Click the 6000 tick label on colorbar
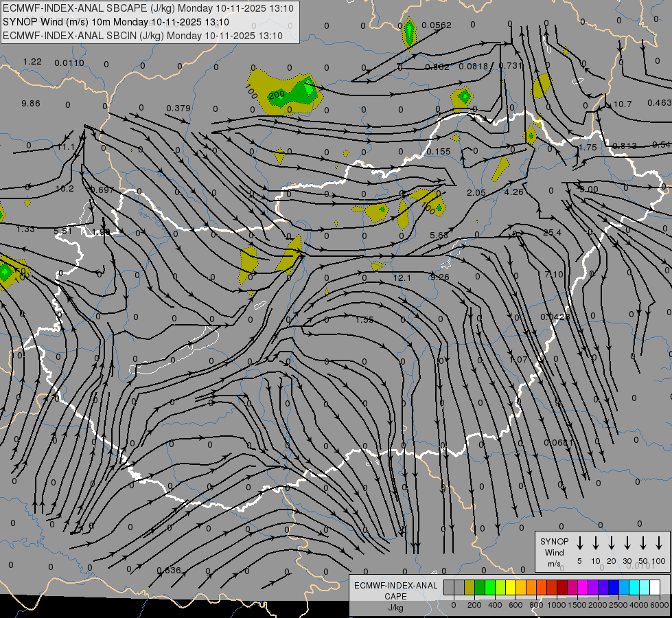Viewport: 672px width, 618px height. 660,605
